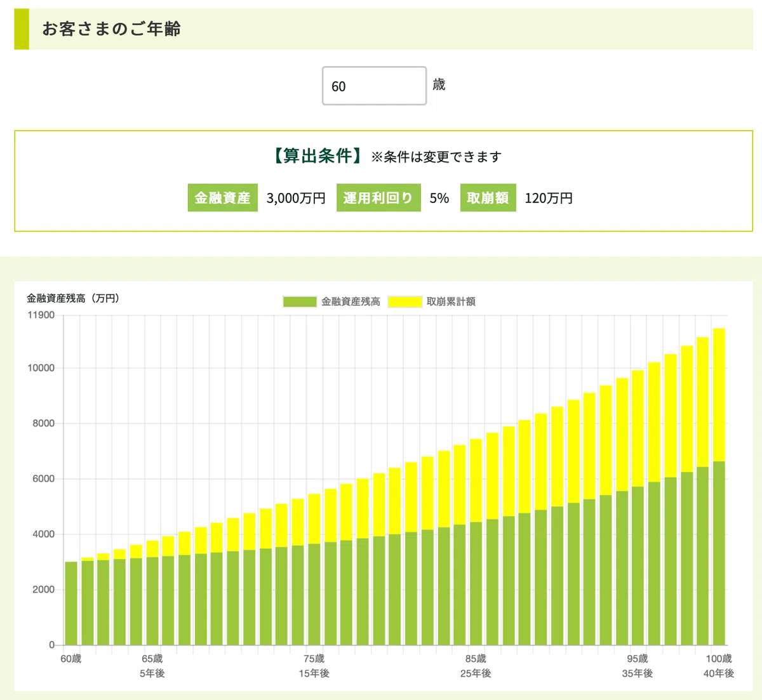This screenshot has height=700, width=762.
Task: Click the bar at 75歳 15年後
Action: click(x=314, y=569)
